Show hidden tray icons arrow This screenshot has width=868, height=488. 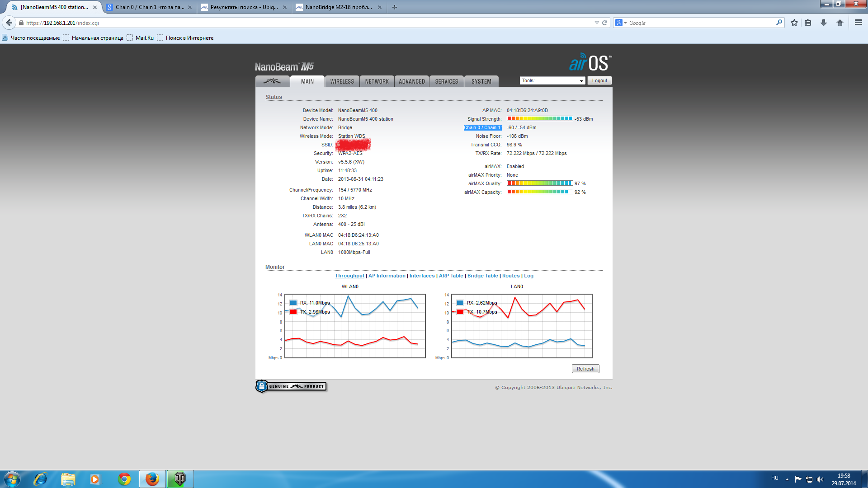tap(787, 479)
